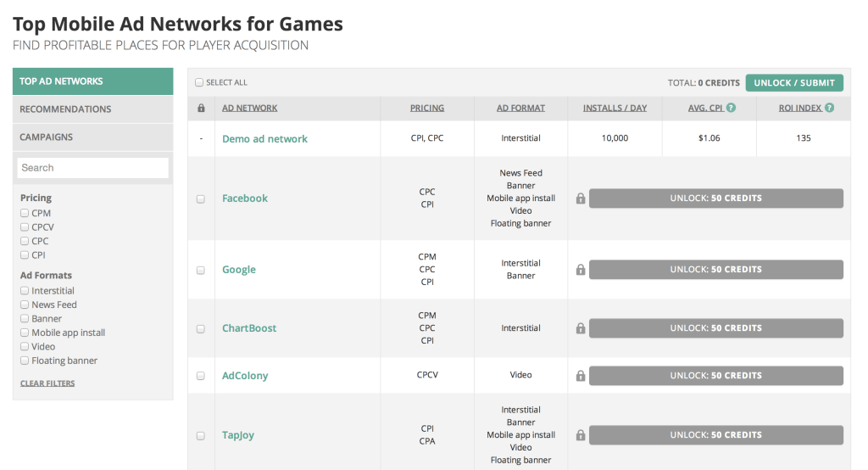Sort the table by INSTALLS / DAY column
868x470 pixels.
[x=615, y=109]
